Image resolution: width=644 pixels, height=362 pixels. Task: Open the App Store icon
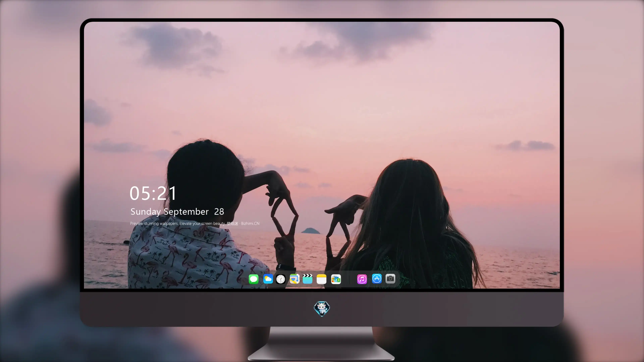coord(377,279)
